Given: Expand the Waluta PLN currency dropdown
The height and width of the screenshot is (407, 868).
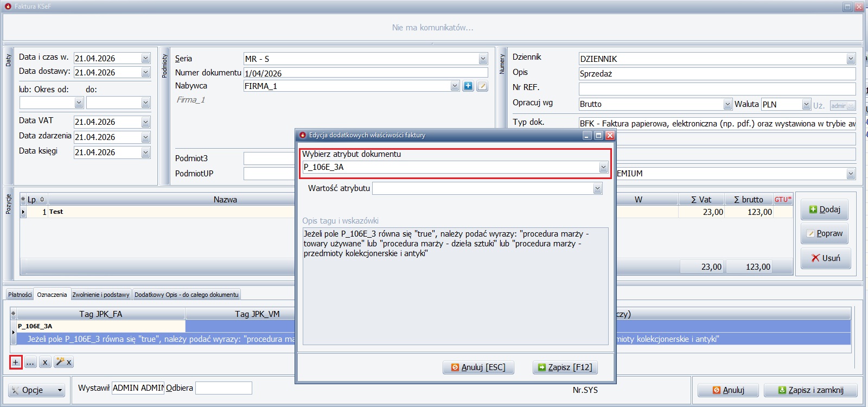Looking at the screenshot, I should [806, 105].
